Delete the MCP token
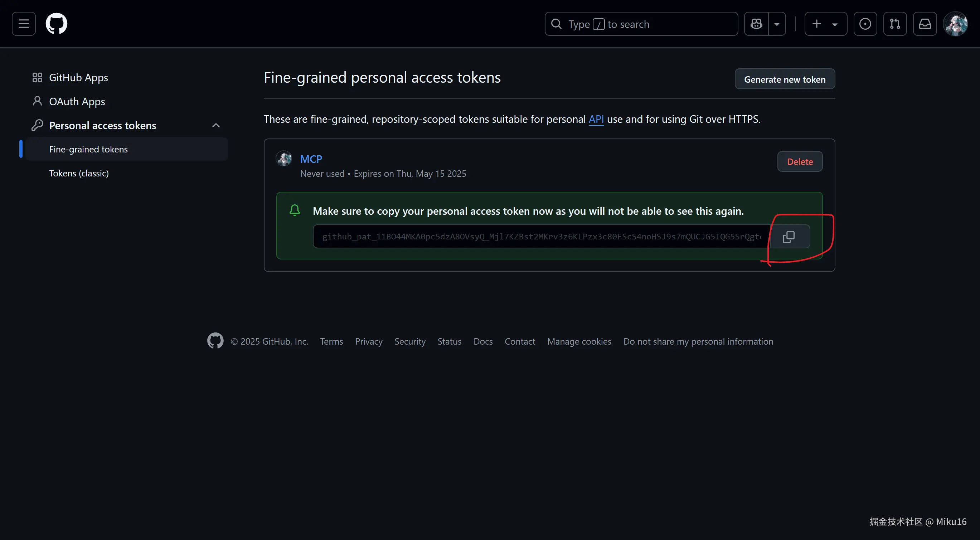Image resolution: width=980 pixels, height=540 pixels. (800, 162)
